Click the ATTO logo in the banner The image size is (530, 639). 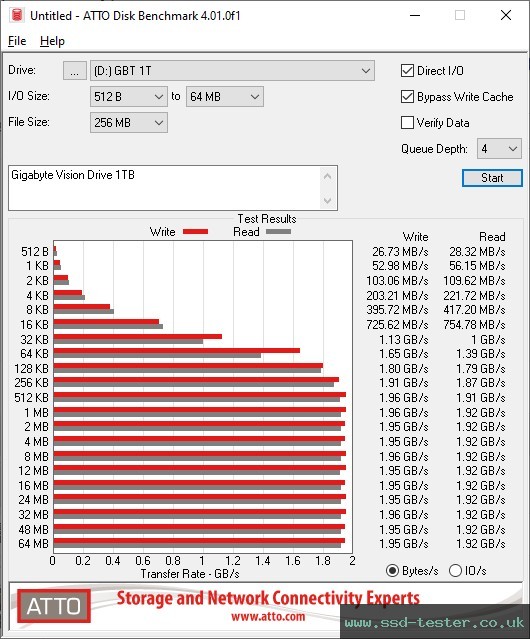[54, 606]
